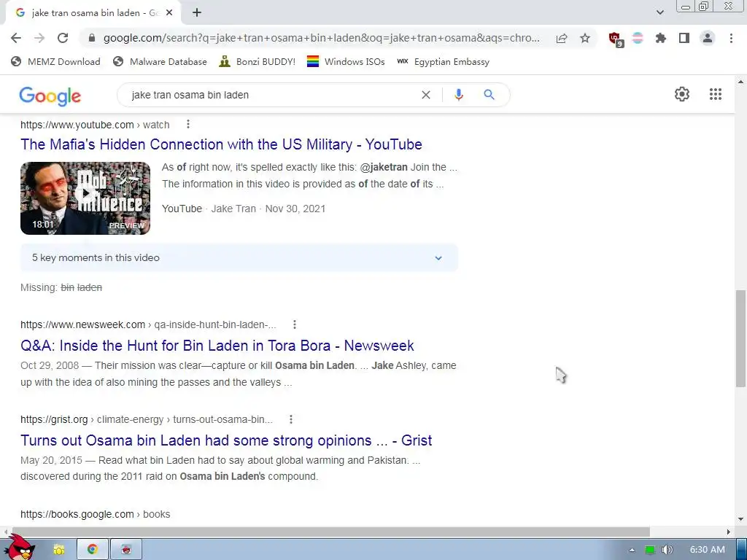This screenshot has width=747, height=560.
Task: Open the Egyptian Embassy bookmark
Action: (x=443, y=61)
